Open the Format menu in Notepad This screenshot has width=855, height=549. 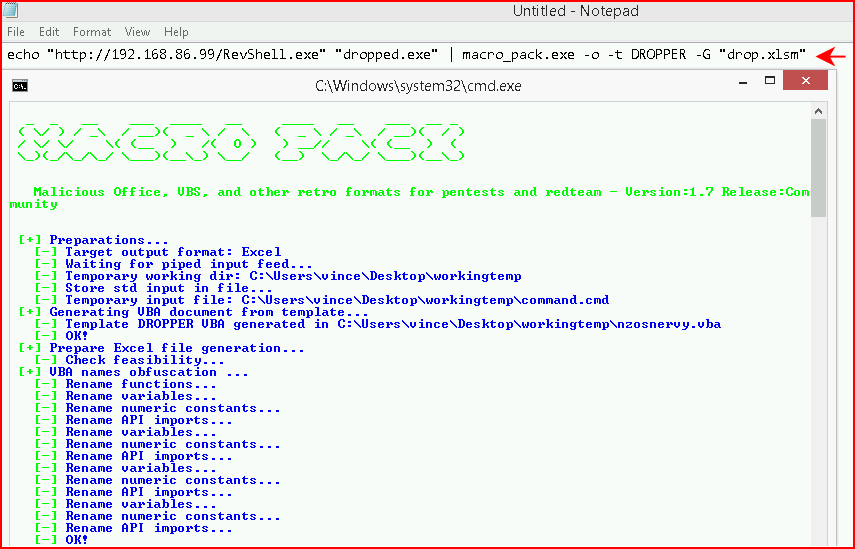(x=92, y=32)
